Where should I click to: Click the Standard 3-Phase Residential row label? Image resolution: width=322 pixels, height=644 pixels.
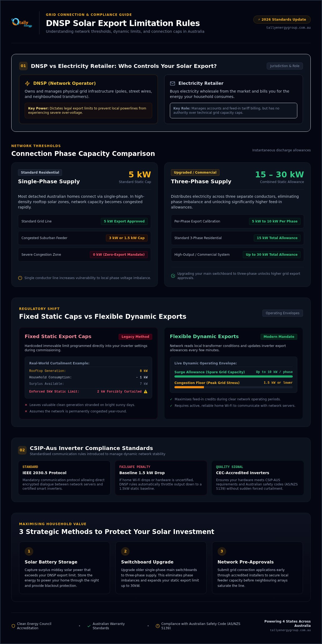(x=198, y=238)
